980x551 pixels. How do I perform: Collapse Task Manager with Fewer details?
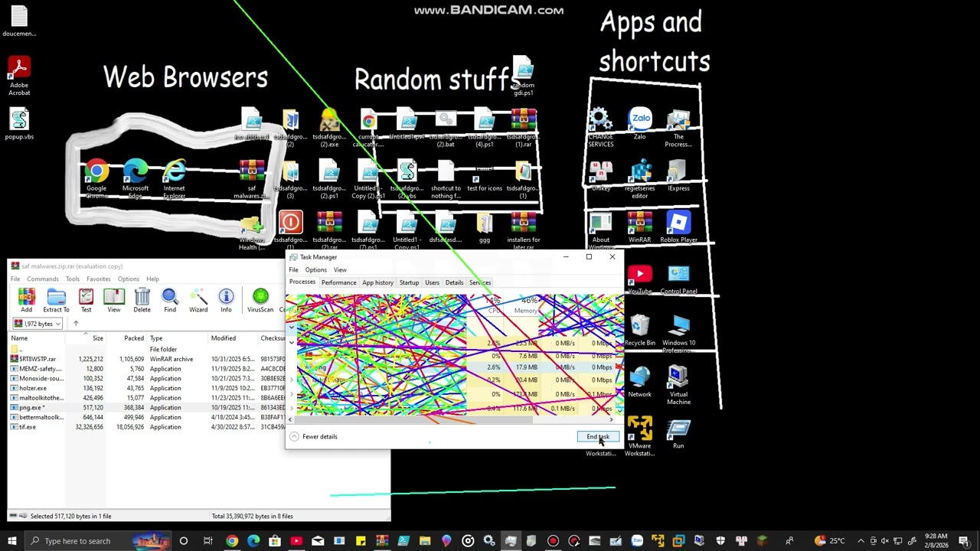(313, 436)
